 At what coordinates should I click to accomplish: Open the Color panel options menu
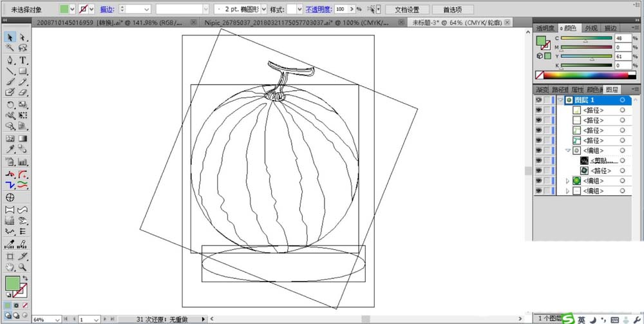(x=636, y=28)
